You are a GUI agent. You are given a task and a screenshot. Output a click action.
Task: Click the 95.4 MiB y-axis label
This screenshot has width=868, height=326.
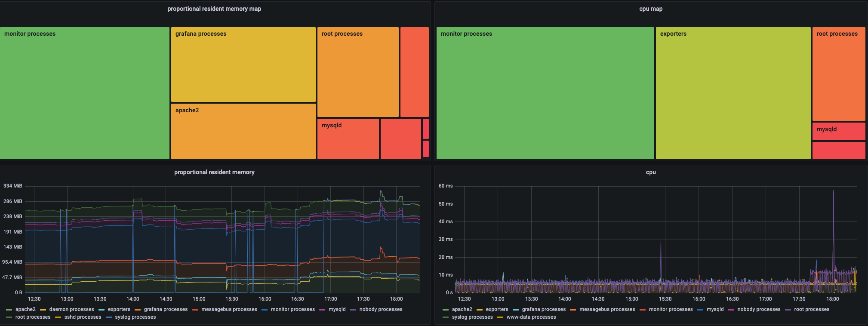12,262
